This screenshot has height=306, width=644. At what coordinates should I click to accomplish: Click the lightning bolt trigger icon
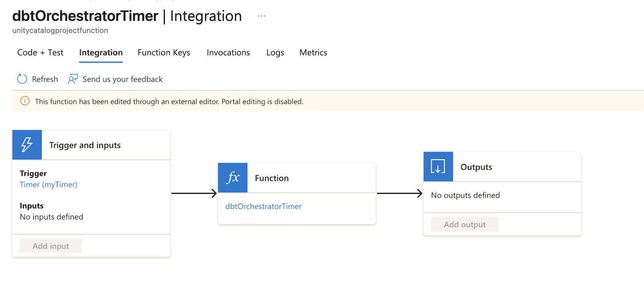point(27,145)
